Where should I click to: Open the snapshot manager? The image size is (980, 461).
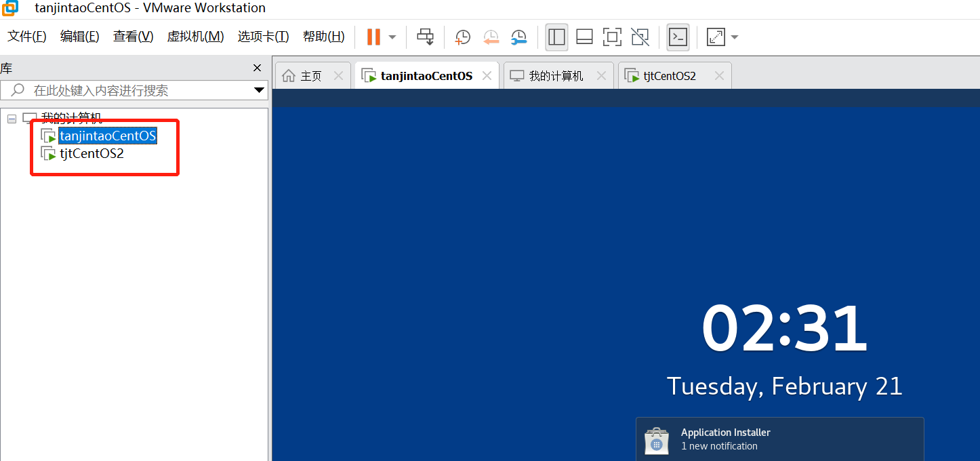click(518, 37)
